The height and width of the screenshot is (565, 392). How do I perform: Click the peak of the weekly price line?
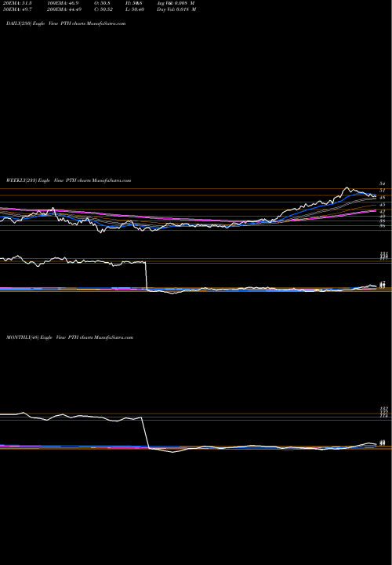[347, 188]
